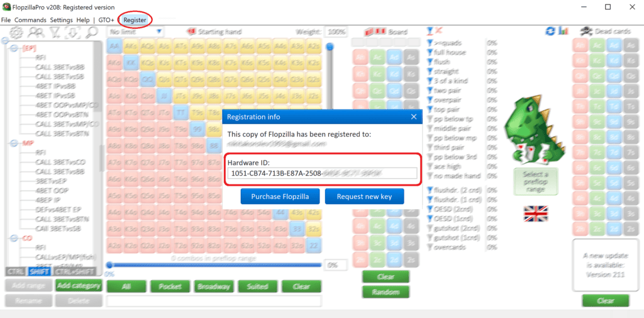Collapse the [EP] tree category
Image resolution: width=644 pixels, height=318 pixels.
pyautogui.click(x=14, y=48)
